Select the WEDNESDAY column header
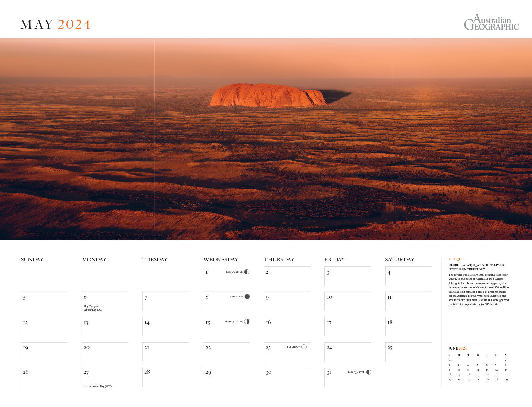 click(x=220, y=259)
